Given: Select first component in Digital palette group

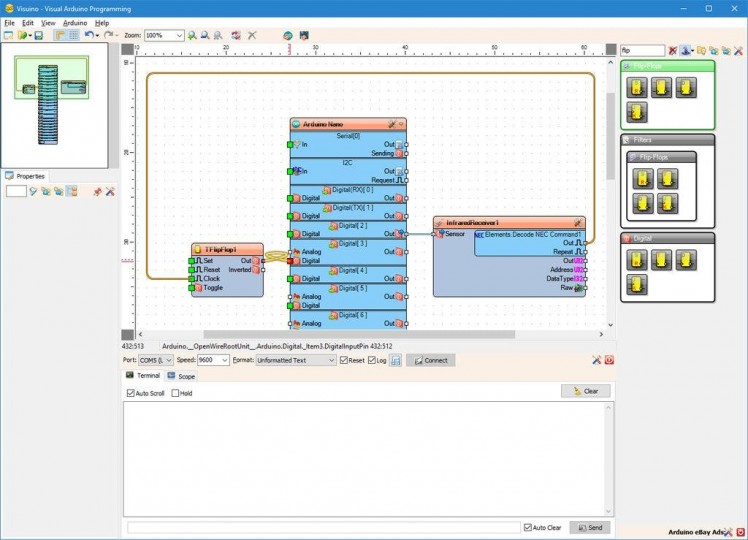Looking at the screenshot, I should pyautogui.click(x=636, y=260).
